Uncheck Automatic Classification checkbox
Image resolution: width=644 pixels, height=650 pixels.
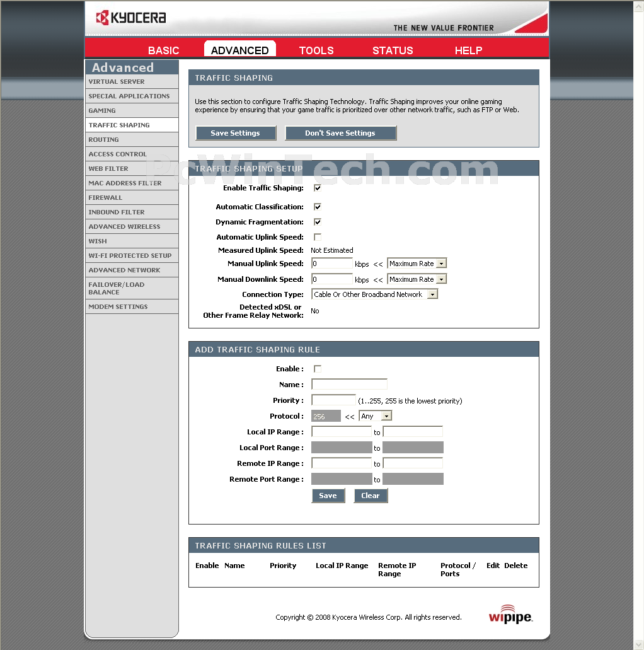(318, 207)
